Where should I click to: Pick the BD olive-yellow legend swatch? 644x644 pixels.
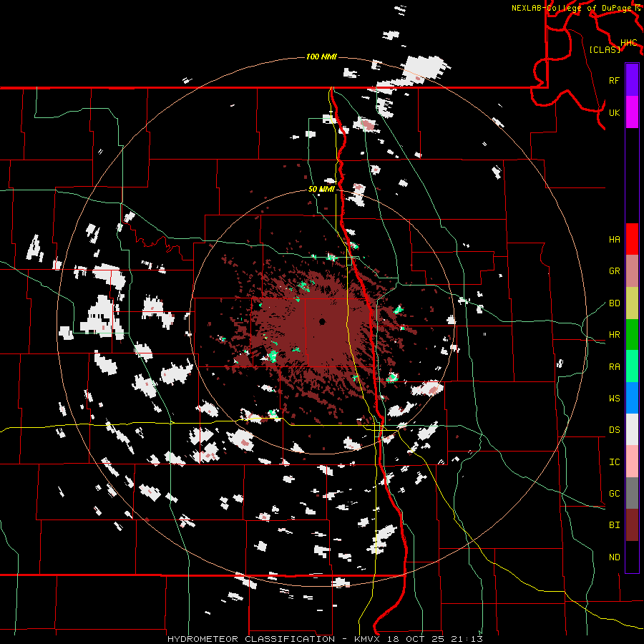pyautogui.click(x=632, y=303)
